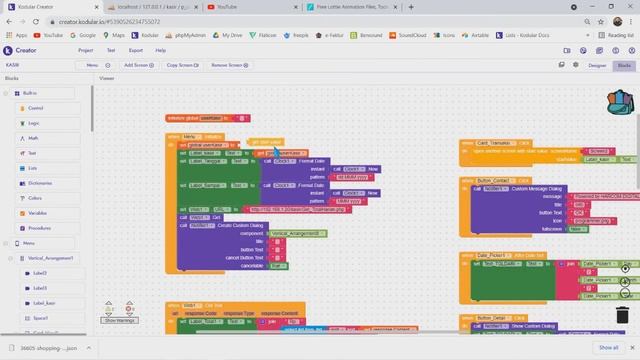
Task: Switch to the Free Lottie Animation tab
Action: (352, 7)
